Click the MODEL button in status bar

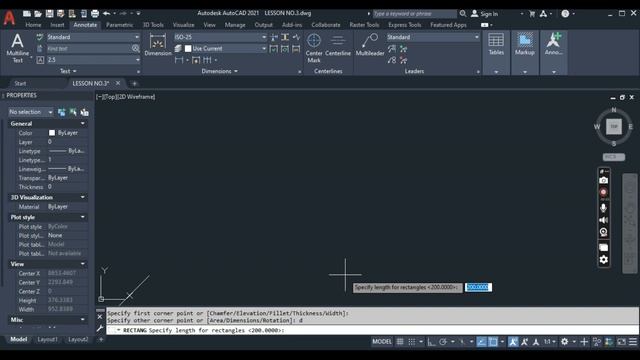click(382, 342)
